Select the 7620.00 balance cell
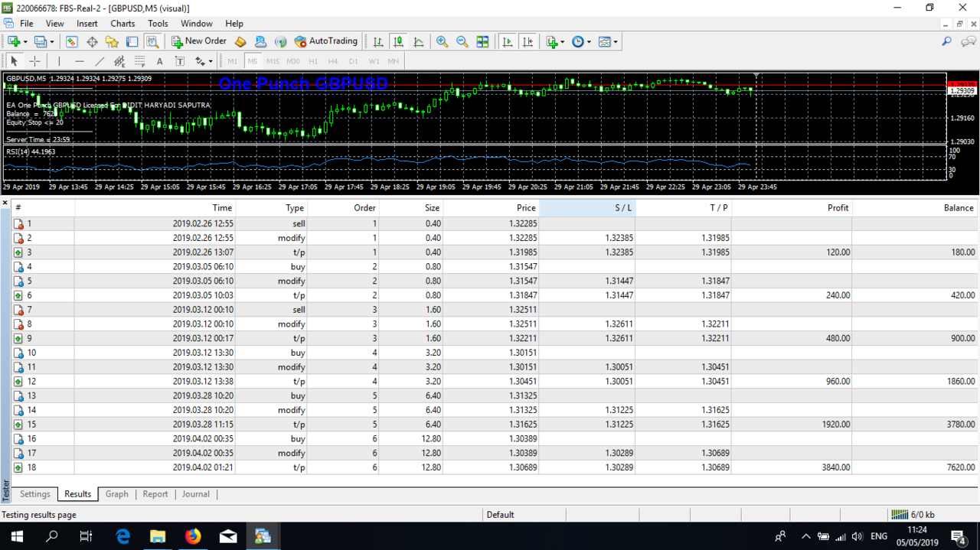The width and height of the screenshot is (980, 550). coord(915,467)
